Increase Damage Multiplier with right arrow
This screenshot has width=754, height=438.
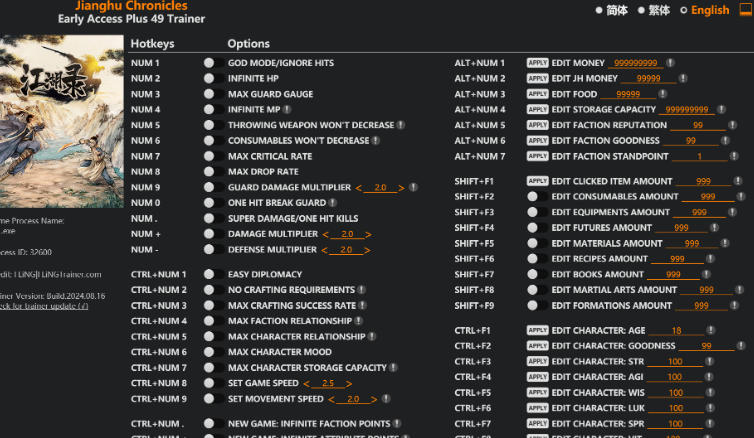pos(369,235)
